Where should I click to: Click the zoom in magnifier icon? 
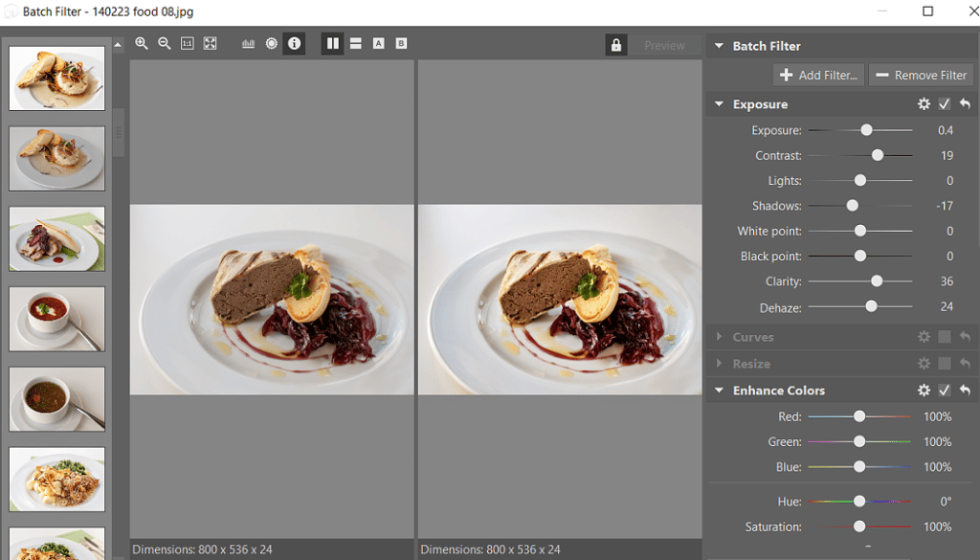pos(142,44)
